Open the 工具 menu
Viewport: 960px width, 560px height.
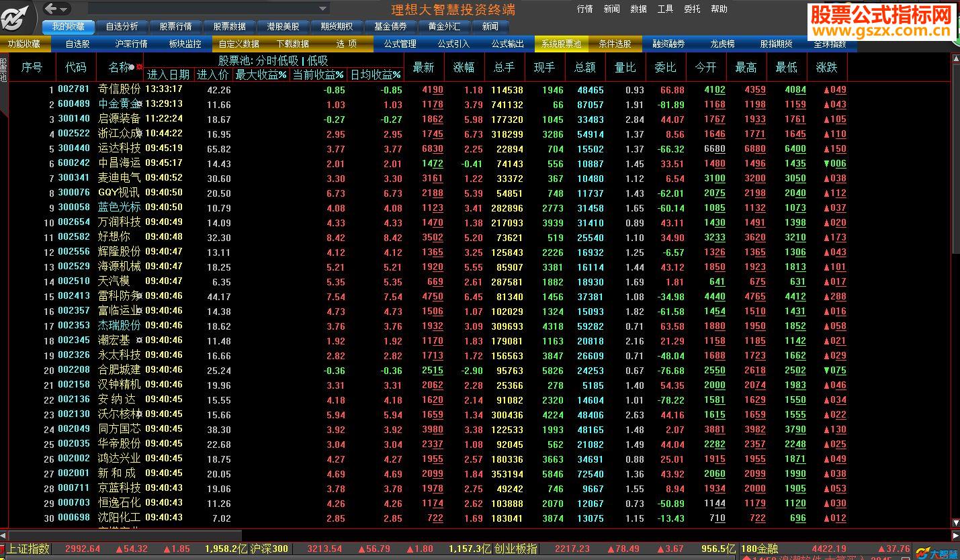tap(665, 9)
